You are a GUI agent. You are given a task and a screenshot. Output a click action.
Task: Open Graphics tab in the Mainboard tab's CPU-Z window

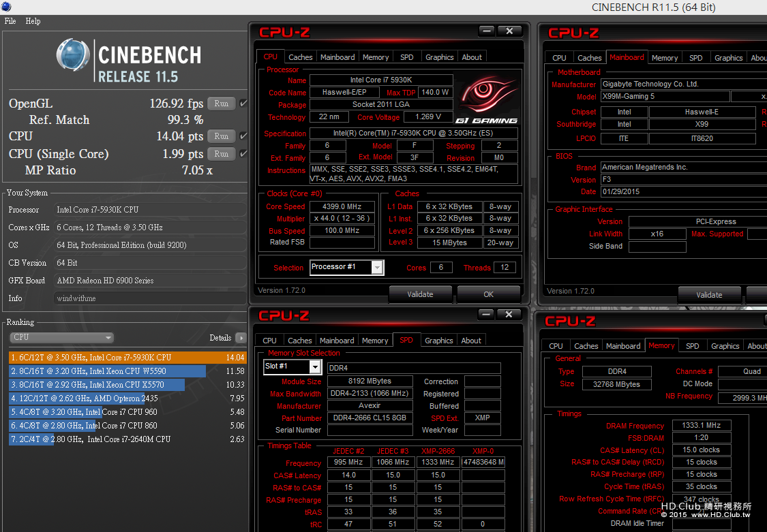coord(728,58)
